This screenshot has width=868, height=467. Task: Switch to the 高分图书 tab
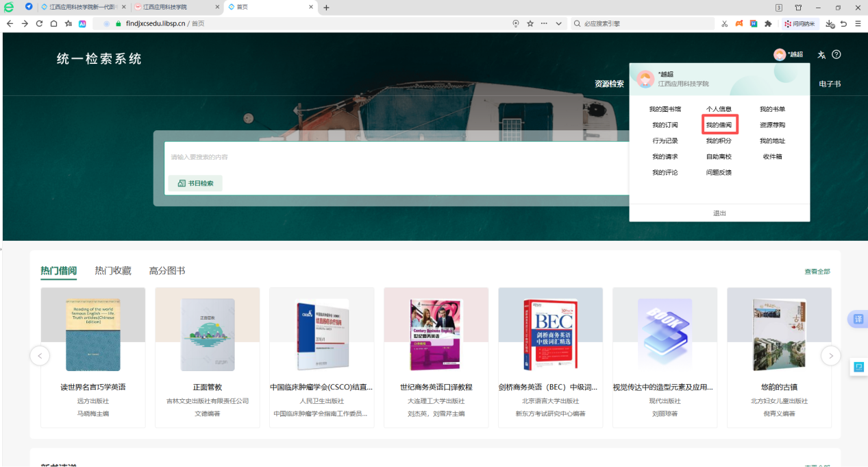167,271
